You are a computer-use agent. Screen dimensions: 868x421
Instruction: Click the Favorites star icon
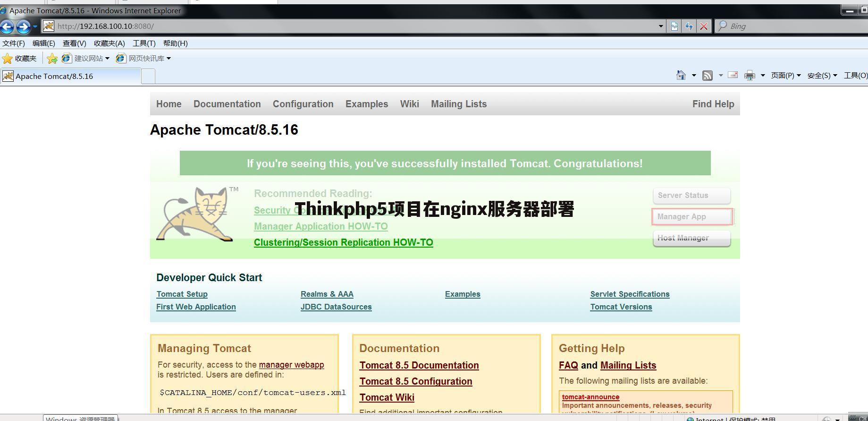pos(8,59)
